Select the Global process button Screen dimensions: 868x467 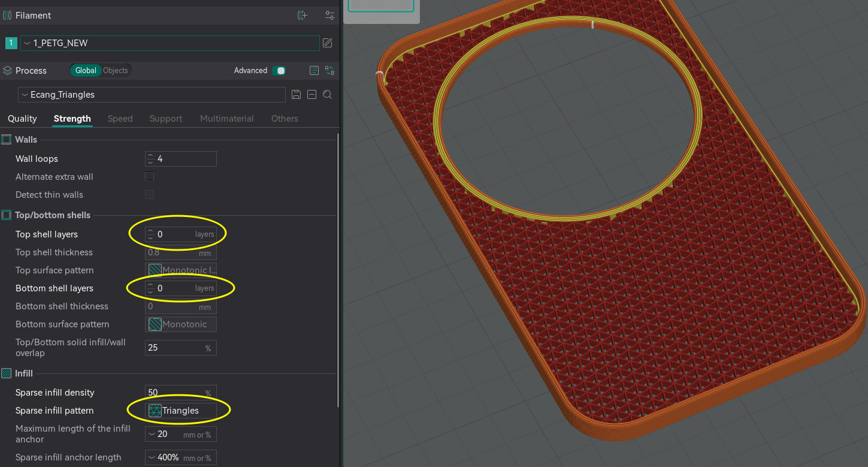(85, 71)
